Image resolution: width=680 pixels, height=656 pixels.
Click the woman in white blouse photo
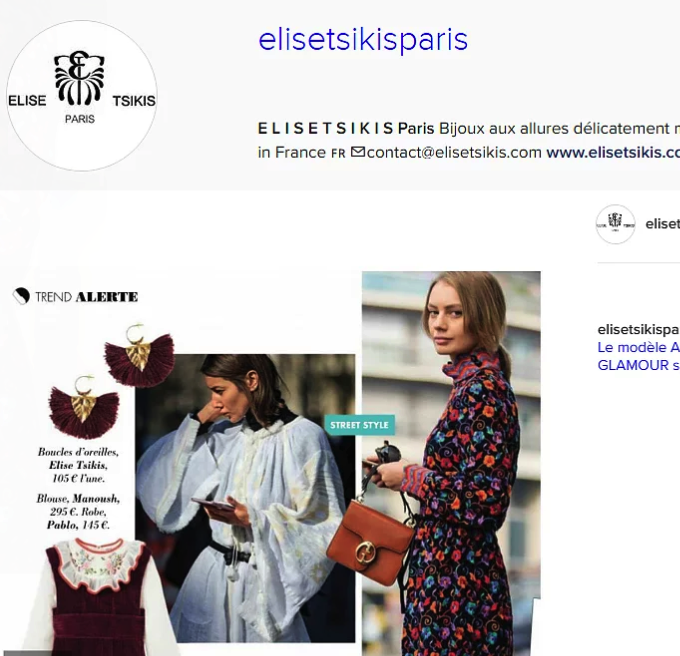(245, 498)
